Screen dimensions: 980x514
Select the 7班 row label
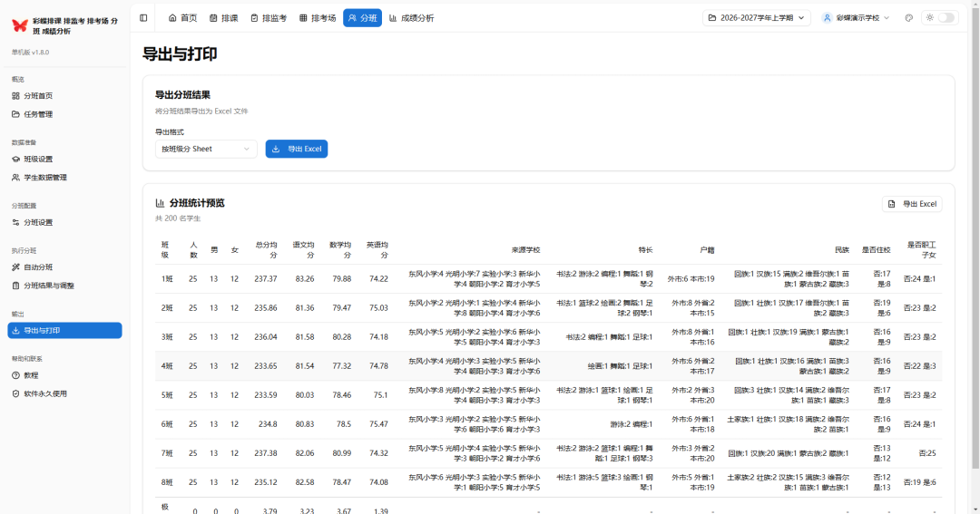pos(167,453)
